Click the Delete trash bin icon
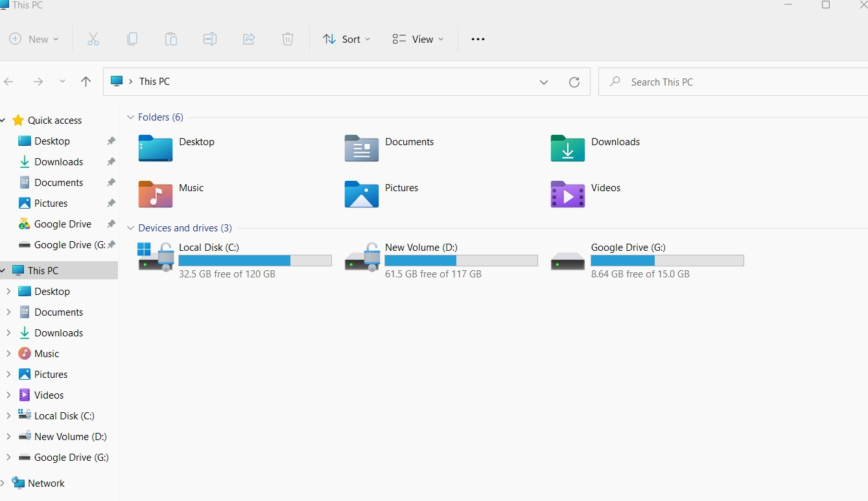The height and width of the screenshot is (501, 868). click(x=288, y=40)
